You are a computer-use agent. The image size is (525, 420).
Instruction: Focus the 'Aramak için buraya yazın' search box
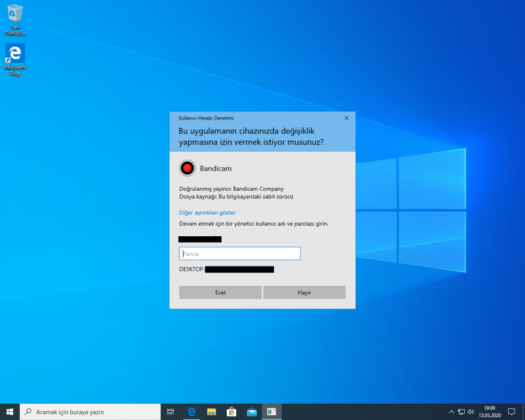coord(90,412)
